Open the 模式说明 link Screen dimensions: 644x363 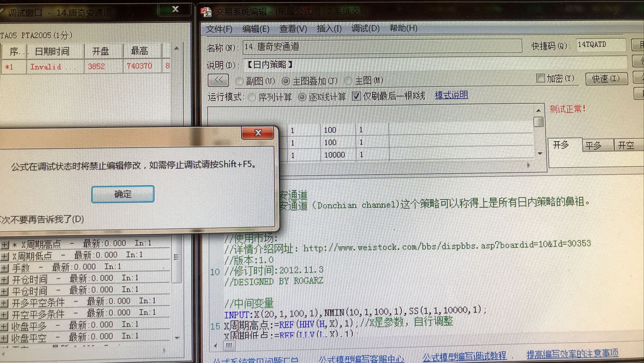coord(451,95)
